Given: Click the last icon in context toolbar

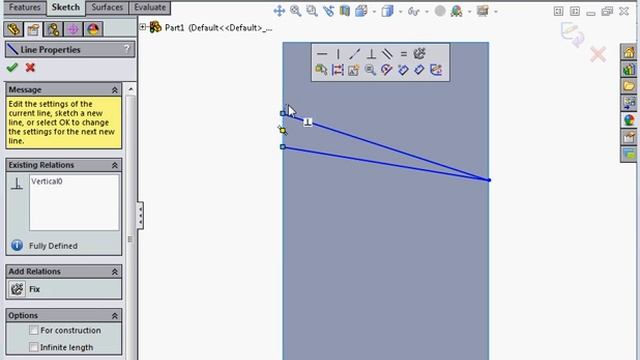Looking at the screenshot, I should coord(436,70).
